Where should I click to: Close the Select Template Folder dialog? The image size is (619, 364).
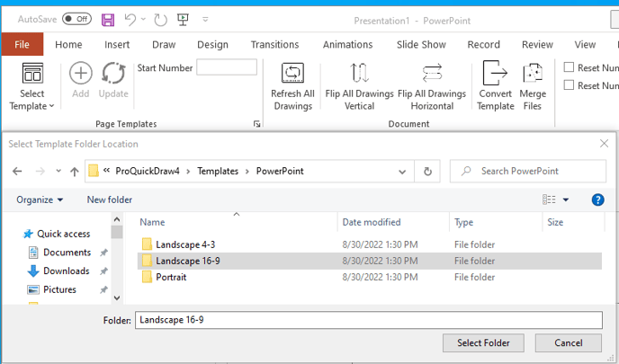(x=604, y=144)
